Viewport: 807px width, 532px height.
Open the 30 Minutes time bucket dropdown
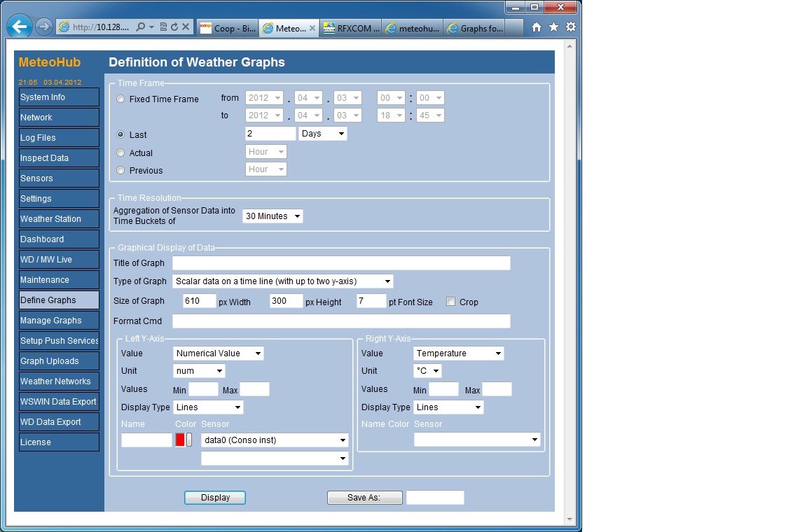click(x=273, y=216)
